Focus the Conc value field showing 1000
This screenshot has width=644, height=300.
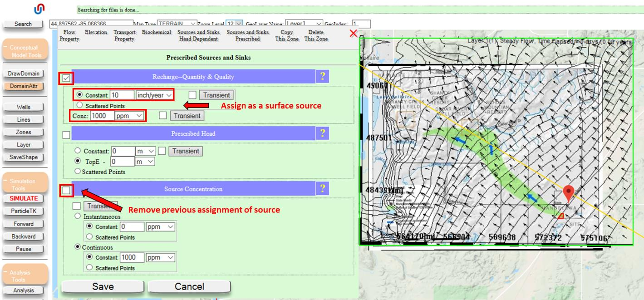click(102, 116)
